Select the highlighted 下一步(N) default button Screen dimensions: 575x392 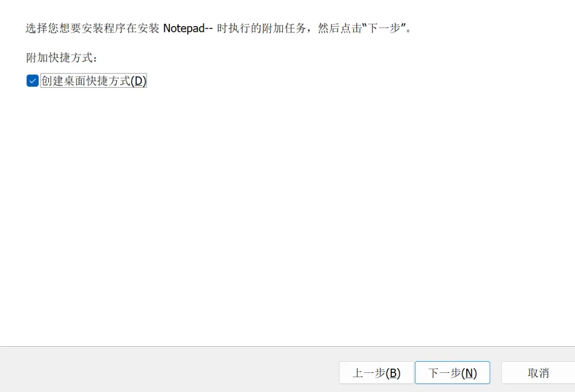click(452, 372)
